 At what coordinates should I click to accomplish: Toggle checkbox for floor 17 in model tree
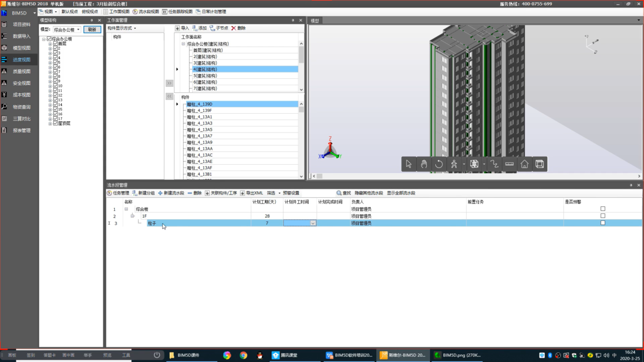click(x=55, y=119)
